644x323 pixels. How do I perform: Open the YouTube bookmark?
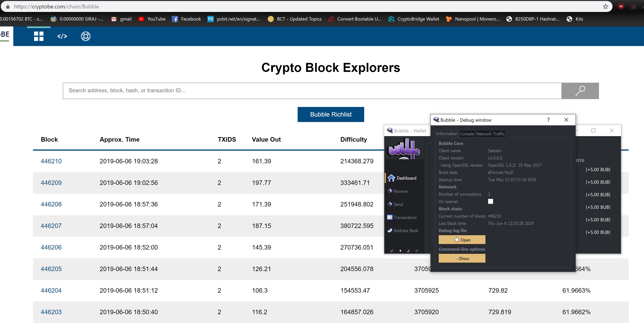click(152, 19)
